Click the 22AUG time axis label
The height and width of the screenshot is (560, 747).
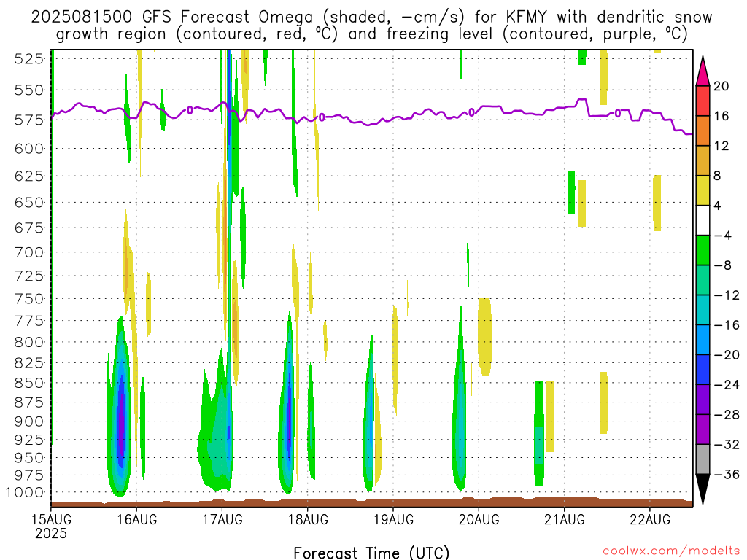pyautogui.click(x=650, y=519)
